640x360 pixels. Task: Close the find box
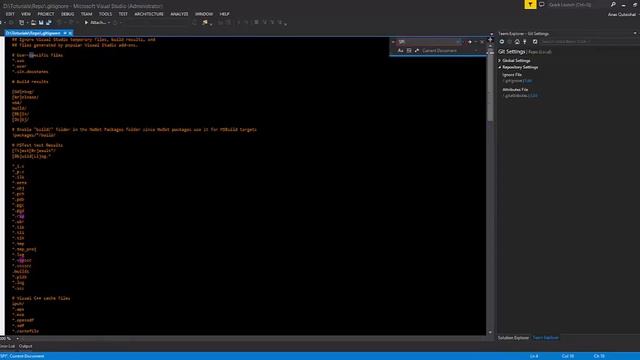coord(482,42)
